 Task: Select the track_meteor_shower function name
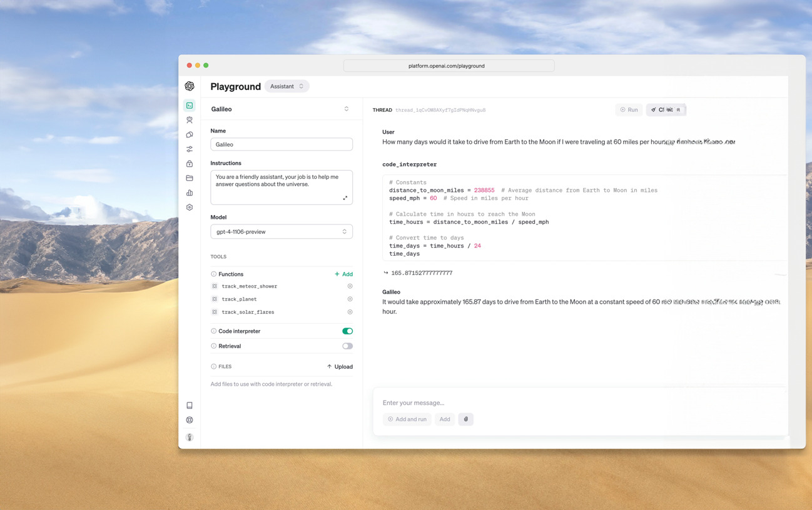tap(250, 286)
